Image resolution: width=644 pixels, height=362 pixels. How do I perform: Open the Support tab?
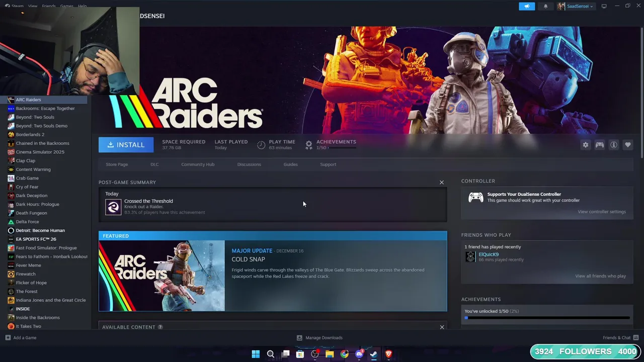coord(328,164)
